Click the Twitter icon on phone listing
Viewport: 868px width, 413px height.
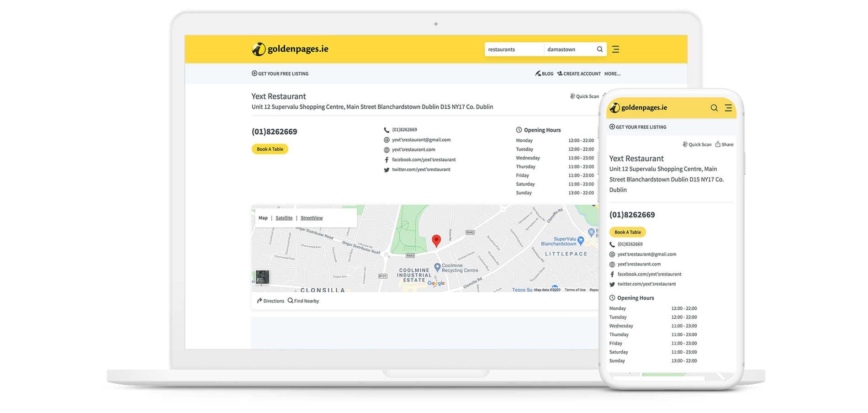612,284
